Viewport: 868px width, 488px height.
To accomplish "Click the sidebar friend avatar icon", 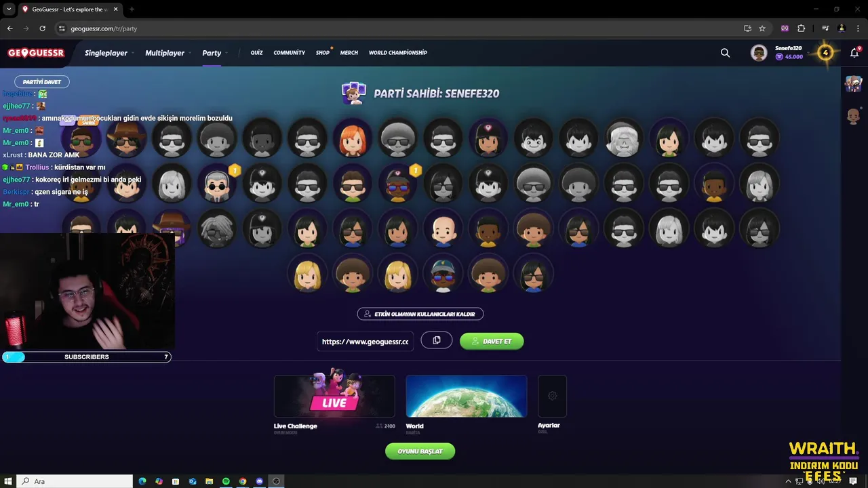I will [x=853, y=116].
